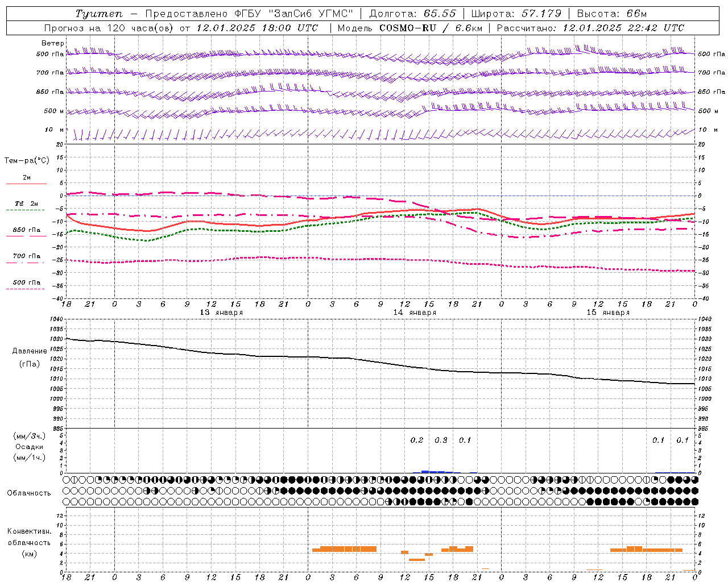The width and height of the screenshot is (728, 582).
Task: Click the "700 гПа" temperature legend entry
Action: click(27, 256)
